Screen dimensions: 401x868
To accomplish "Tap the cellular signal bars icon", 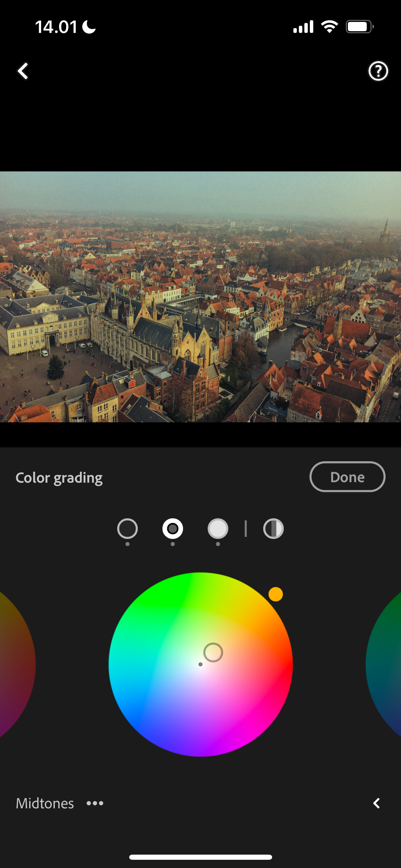I will tap(303, 27).
